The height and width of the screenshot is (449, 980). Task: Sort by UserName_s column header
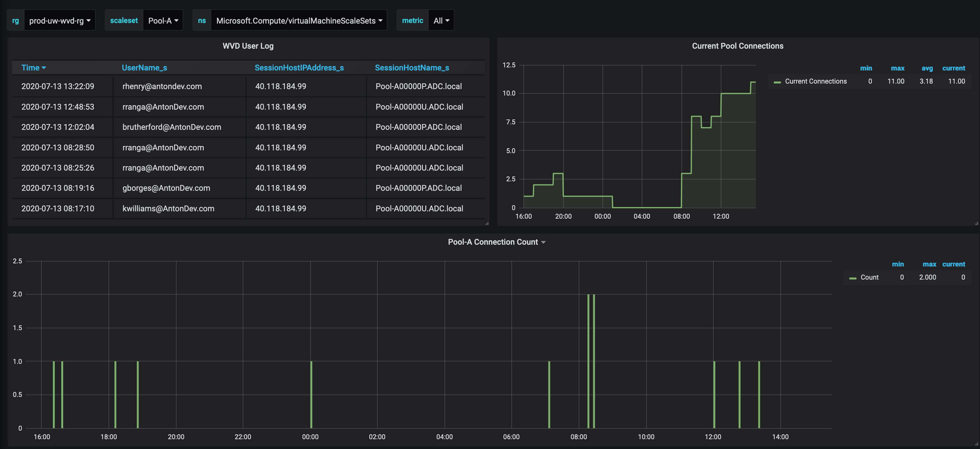(x=144, y=68)
